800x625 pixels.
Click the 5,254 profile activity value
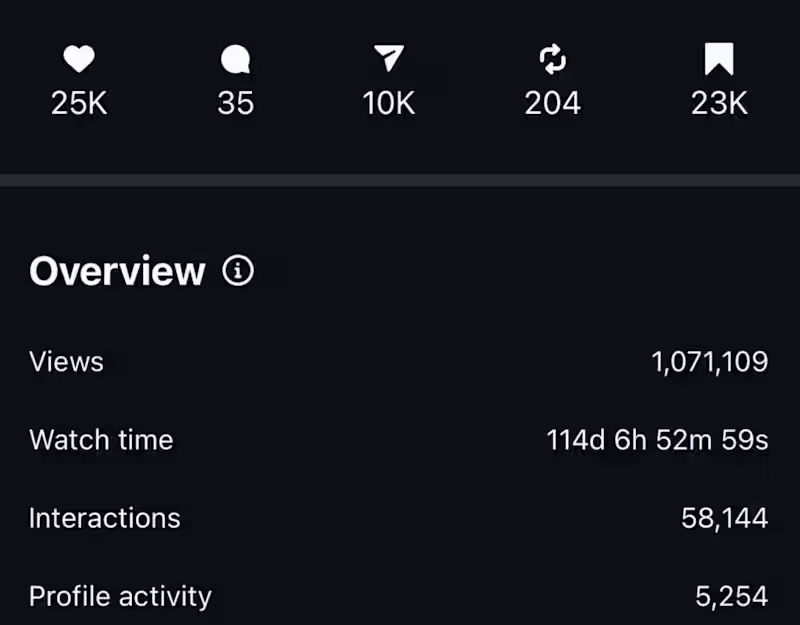(x=731, y=597)
